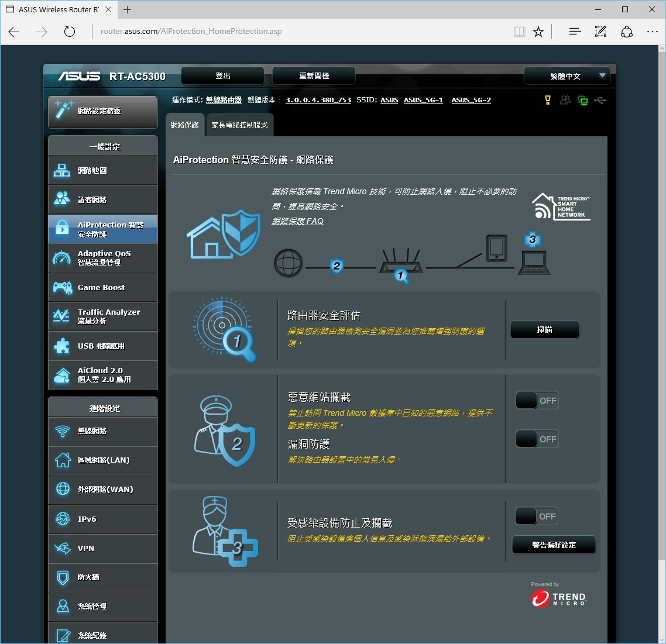
Task: Open the Network Map (網路地圖) icon
Action: click(62, 171)
